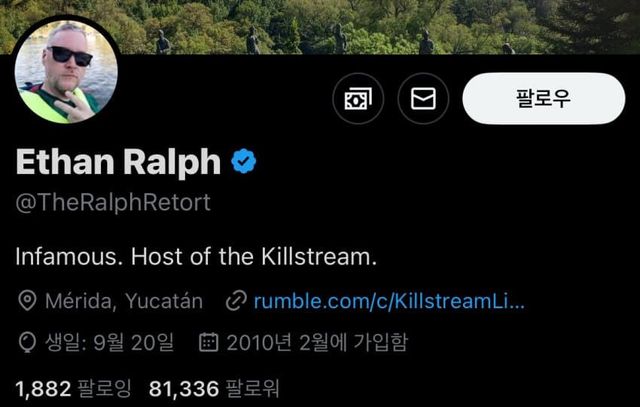
Task: Click the joined-date calendar icon
Action: pyautogui.click(x=209, y=342)
